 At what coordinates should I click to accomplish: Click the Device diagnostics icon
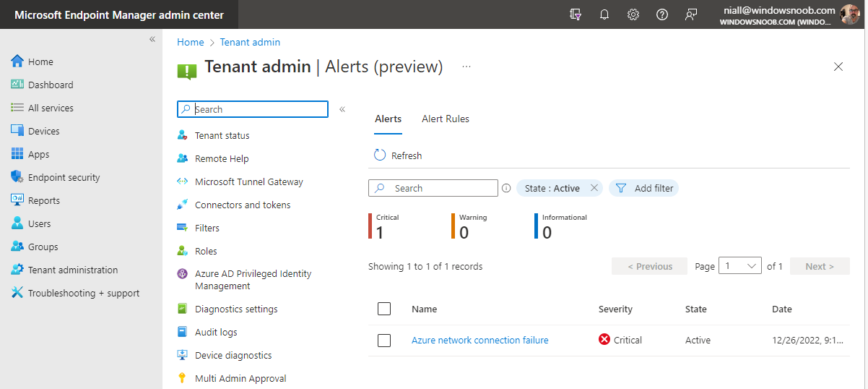click(x=183, y=355)
